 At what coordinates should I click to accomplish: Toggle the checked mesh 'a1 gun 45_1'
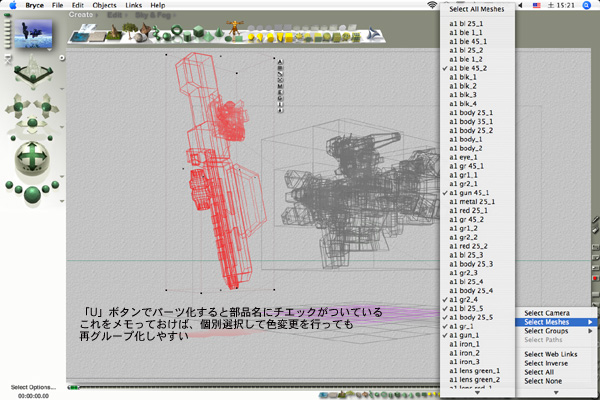[478, 193]
